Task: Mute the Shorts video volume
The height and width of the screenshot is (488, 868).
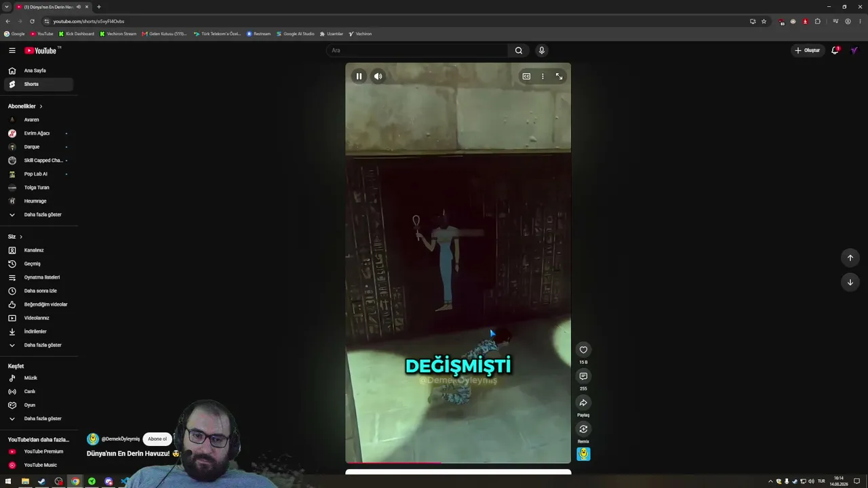Action: pos(378,77)
